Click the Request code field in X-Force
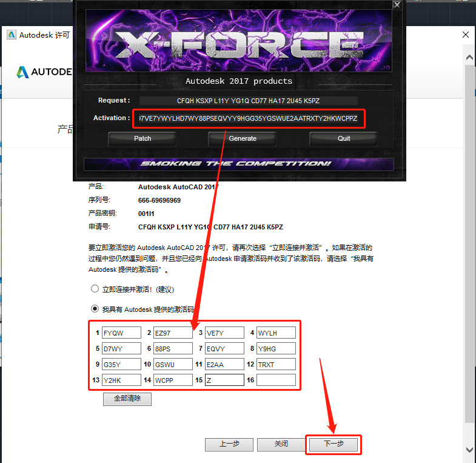The image size is (476, 463). point(249,101)
